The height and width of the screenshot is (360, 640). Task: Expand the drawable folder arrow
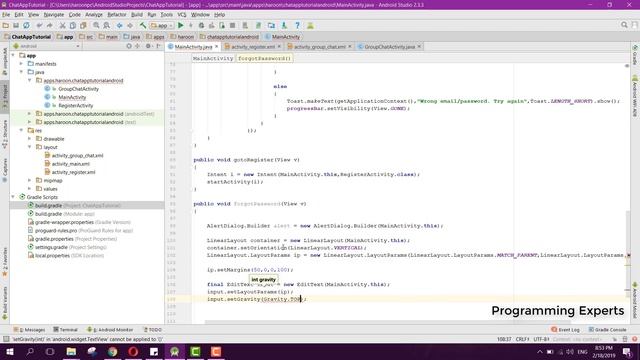(30, 138)
